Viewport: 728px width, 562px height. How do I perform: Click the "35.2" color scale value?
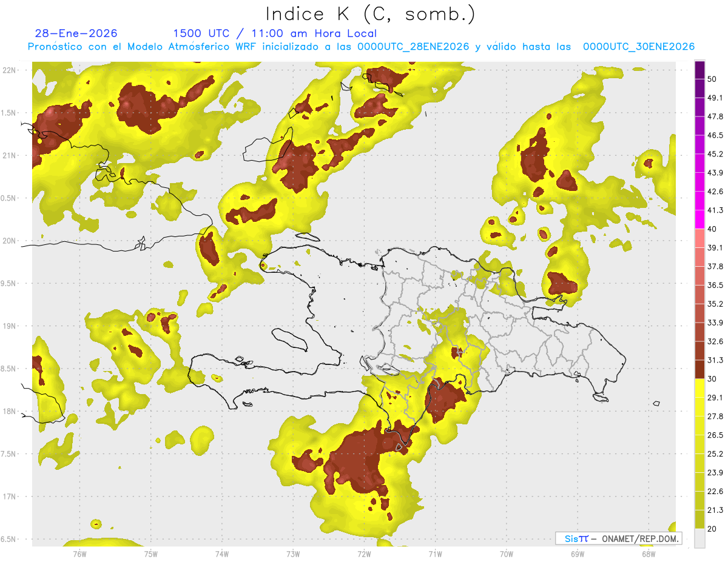tap(715, 304)
